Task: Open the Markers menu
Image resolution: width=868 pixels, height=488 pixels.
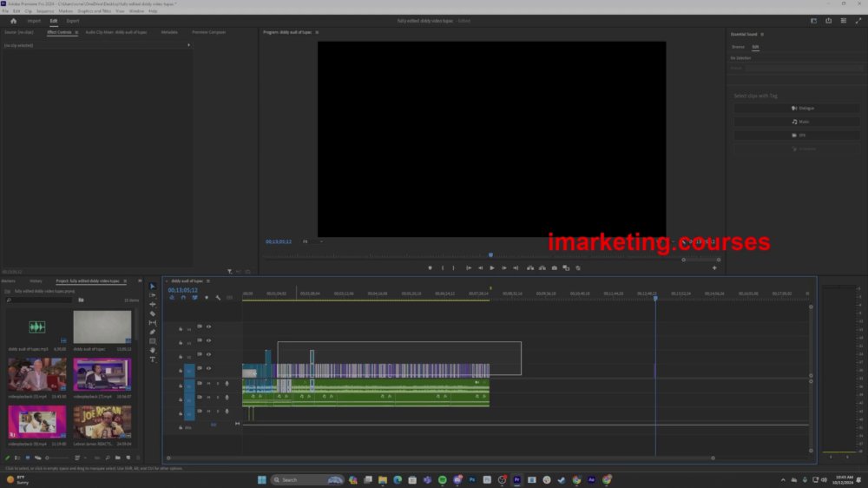Action: (x=65, y=11)
